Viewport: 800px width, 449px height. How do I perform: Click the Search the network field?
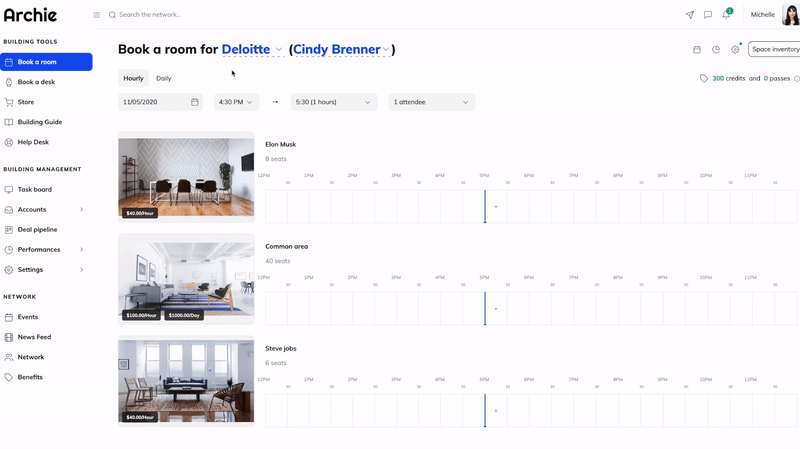[x=149, y=15]
